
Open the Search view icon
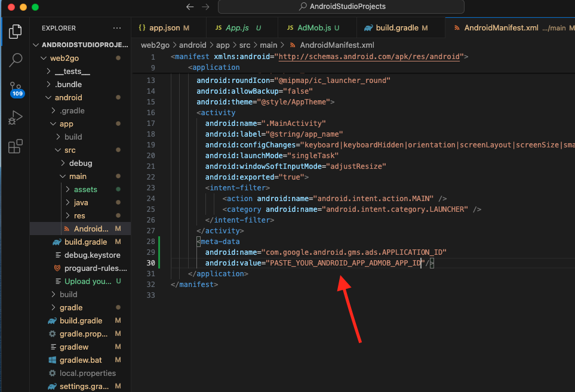coord(16,60)
